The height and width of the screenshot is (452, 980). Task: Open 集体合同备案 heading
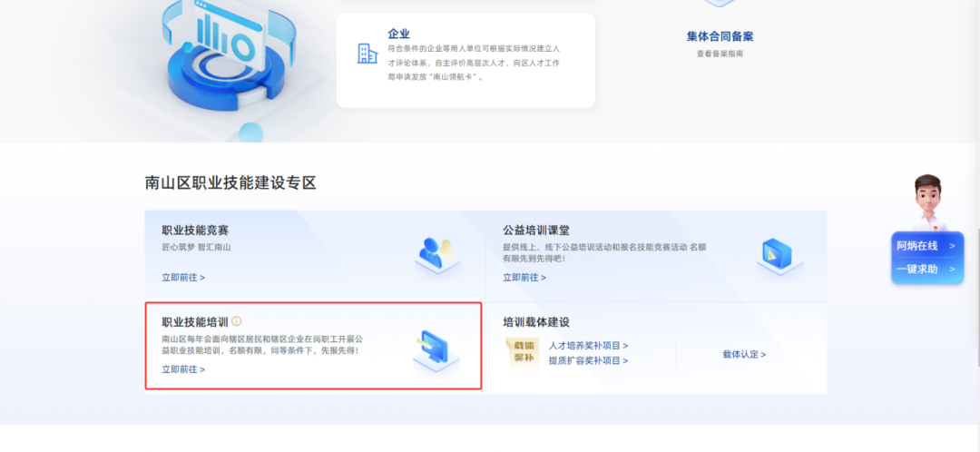click(x=720, y=36)
